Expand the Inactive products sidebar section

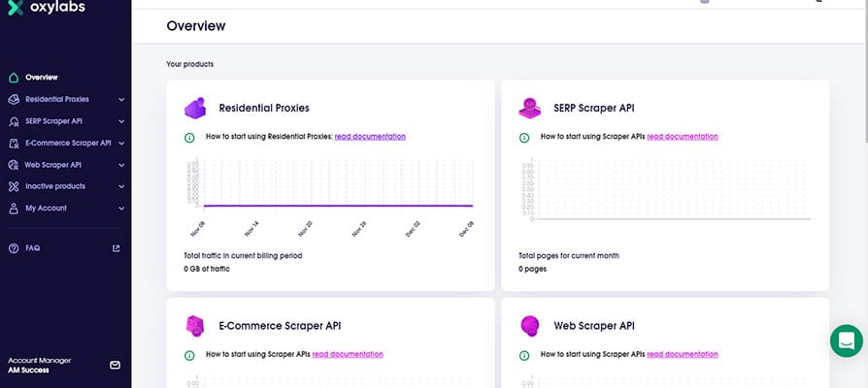point(121,186)
